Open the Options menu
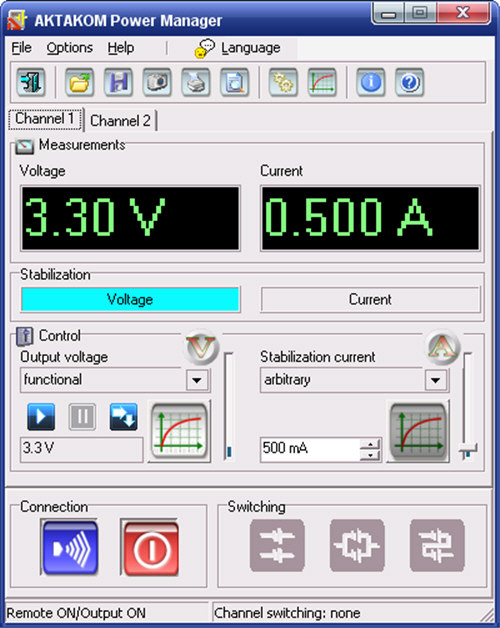This screenshot has height=628, width=500. 70,48
